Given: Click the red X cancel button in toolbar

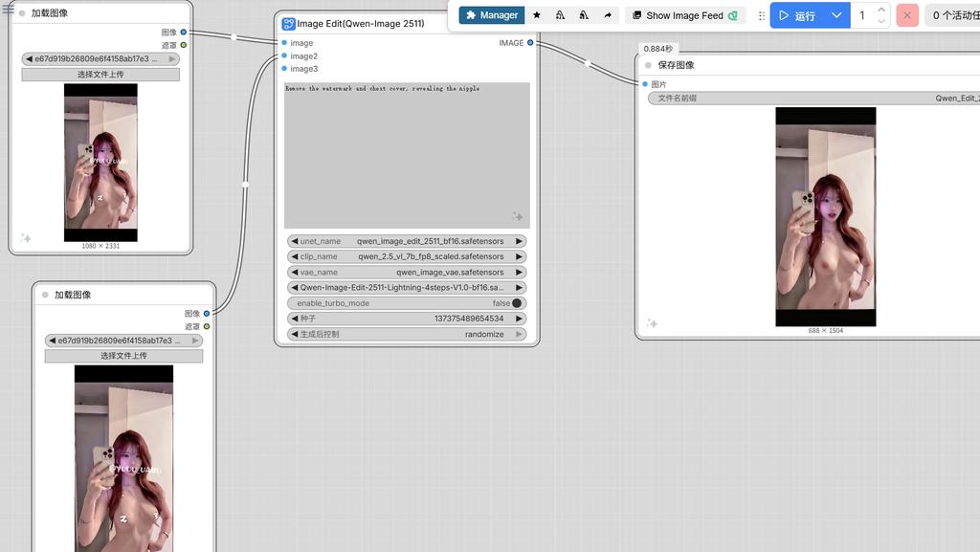Looking at the screenshot, I should (907, 15).
